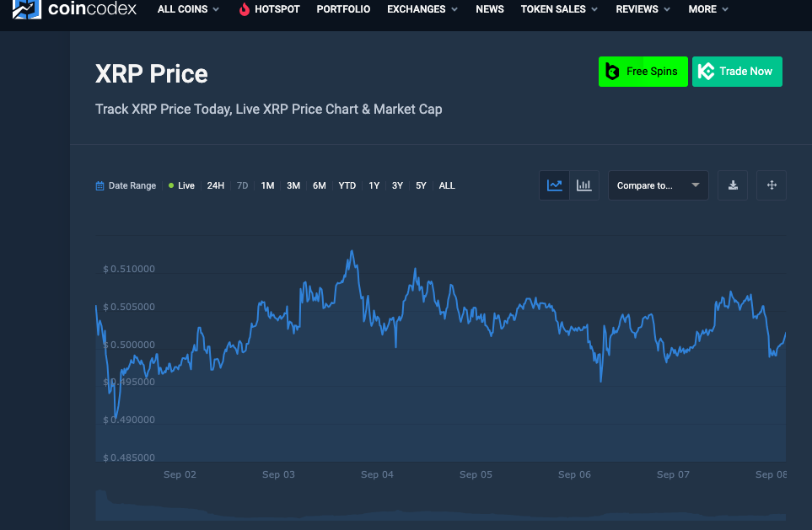Select the 3M time range
812x530 pixels.
pos(293,186)
